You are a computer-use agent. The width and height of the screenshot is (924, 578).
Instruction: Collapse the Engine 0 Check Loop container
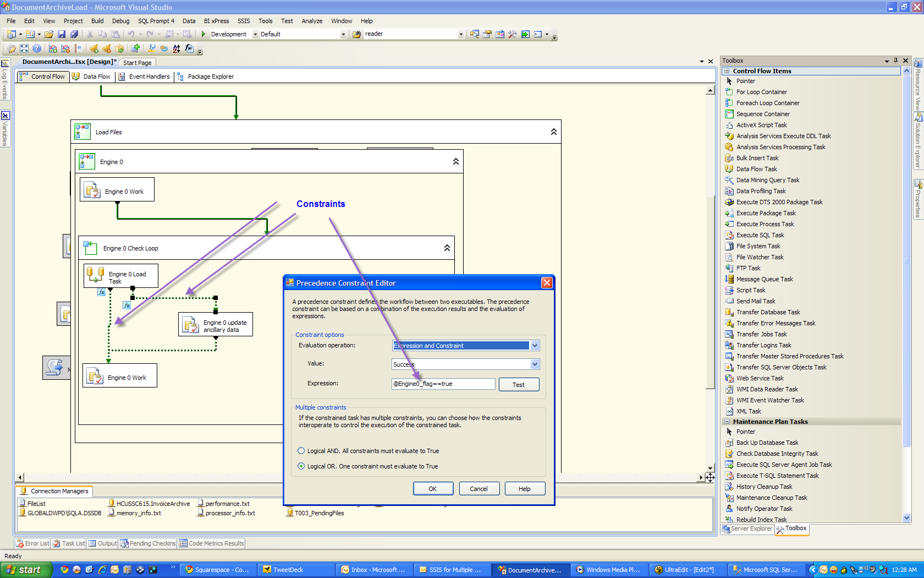click(447, 248)
